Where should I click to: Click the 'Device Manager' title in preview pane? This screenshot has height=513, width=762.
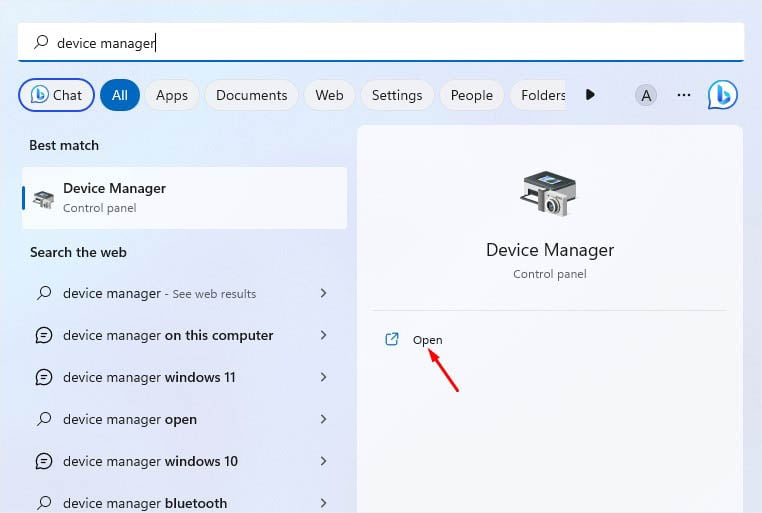click(550, 250)
